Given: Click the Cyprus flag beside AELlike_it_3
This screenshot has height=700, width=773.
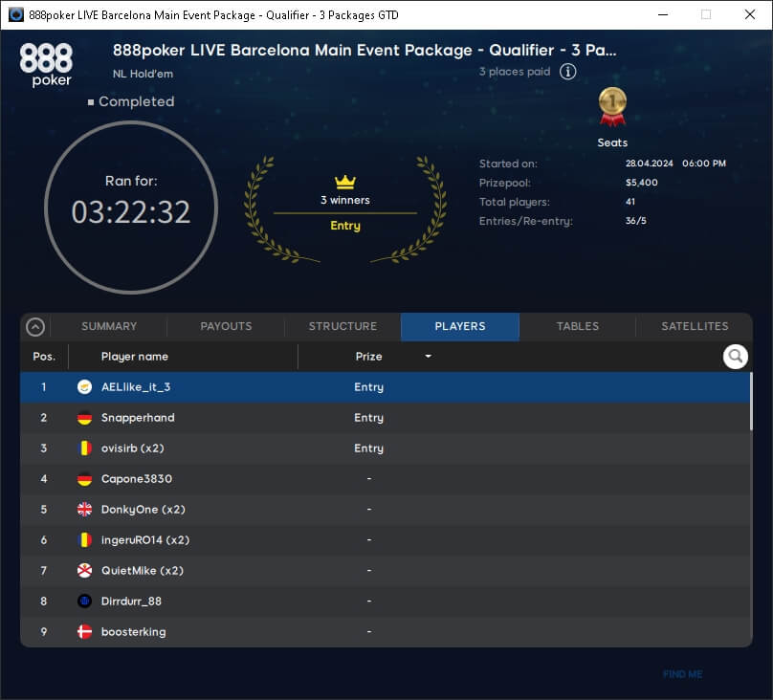Looking at the screenshot, I should (x=85, y=387).
